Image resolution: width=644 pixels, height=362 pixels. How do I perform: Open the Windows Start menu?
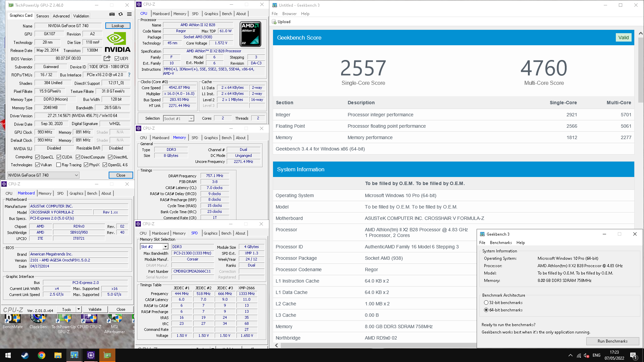pyautogui.click(x=8, y=355)
